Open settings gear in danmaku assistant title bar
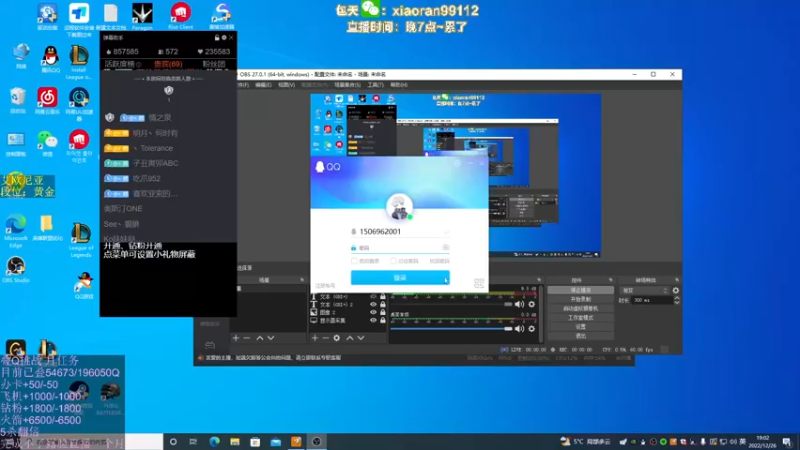Screen dimensions: 800x450 pyautogui.click(x=224, y=38)
